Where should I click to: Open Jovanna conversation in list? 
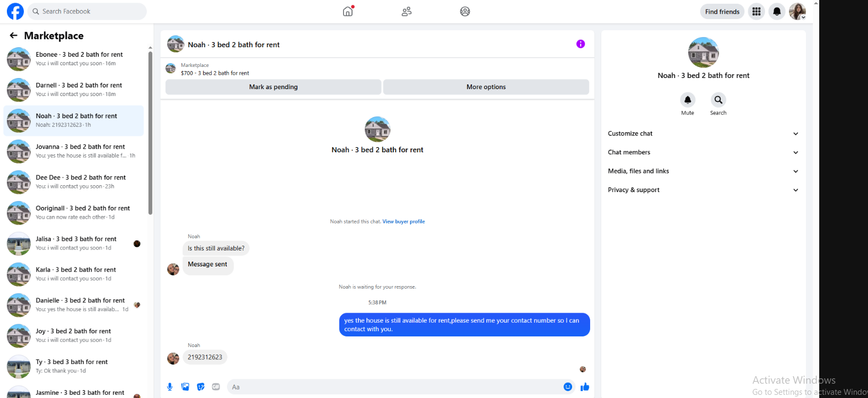74,151
